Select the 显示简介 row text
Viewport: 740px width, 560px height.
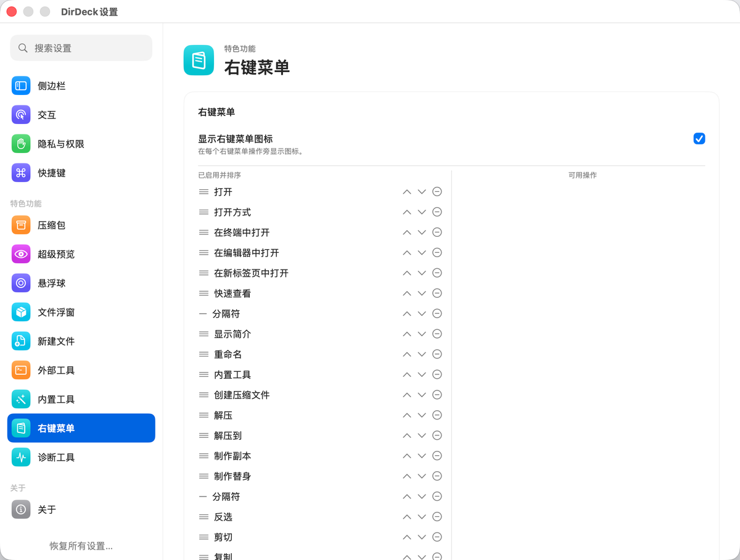click(x=232, y=334)
